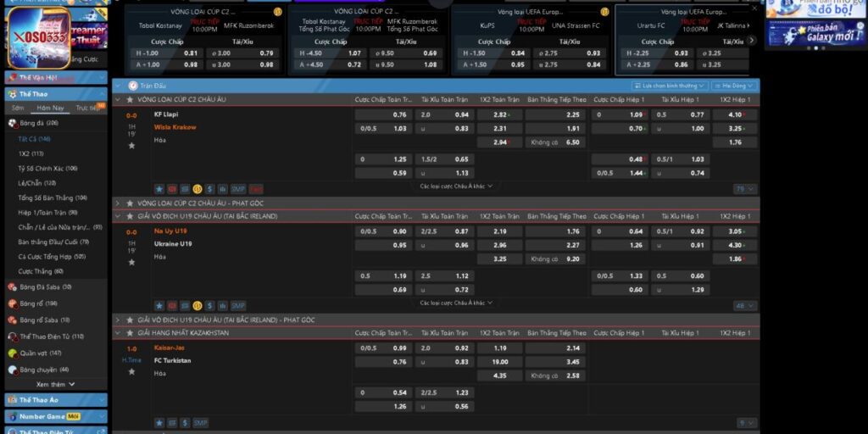The width and height of the screenshot is (868, 434).
Task: Select the Quần vợt tennis sport icon
Action: pyautogui.click(x=13, y=353)
